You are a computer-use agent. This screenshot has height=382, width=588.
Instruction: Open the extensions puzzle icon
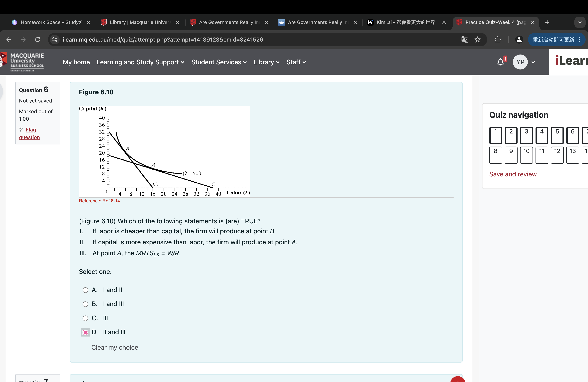pyautogui.click(x=498, y=40)
